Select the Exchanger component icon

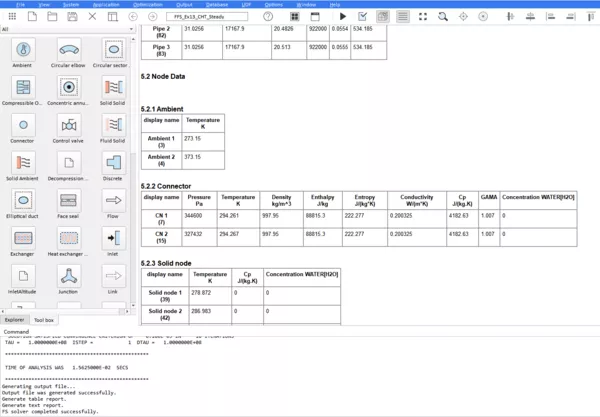point(23,238)
